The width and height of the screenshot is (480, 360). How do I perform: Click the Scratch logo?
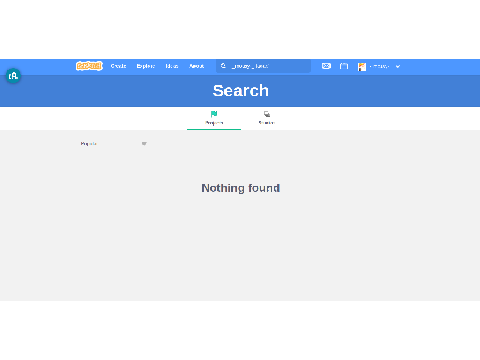point(89,66)
